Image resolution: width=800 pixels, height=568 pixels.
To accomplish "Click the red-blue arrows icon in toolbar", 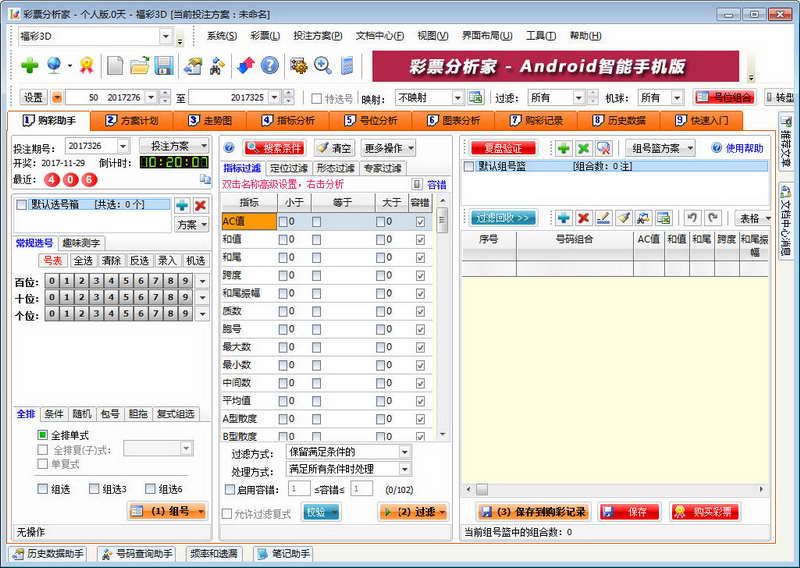I will pos(245,66).
